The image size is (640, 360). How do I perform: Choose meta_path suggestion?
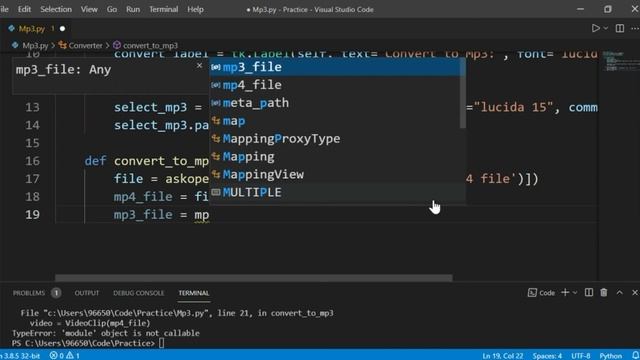click(335, 103)
